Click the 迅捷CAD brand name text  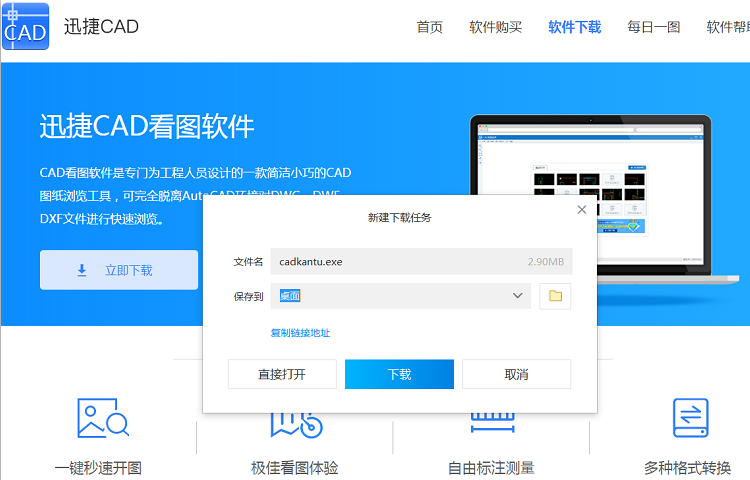pyautogui.click(x=101, y=27)
